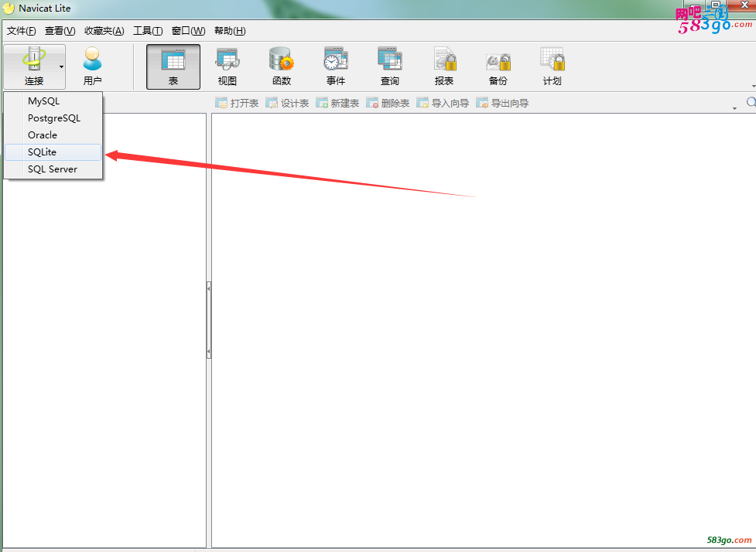
Task: Choose SQLite from the connection menu
Action: 53,152
